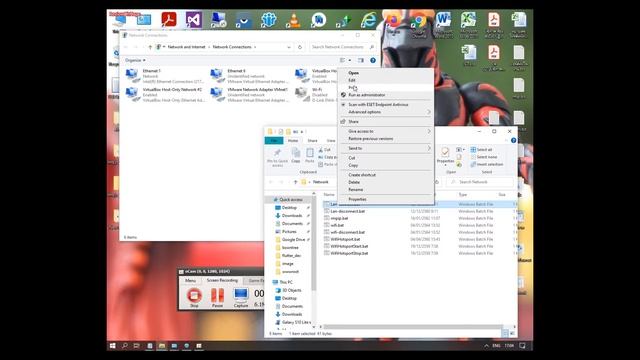This screenshot has width=640, height=360.
Task: Choose Edit in context menu
Action: [386, 80]
